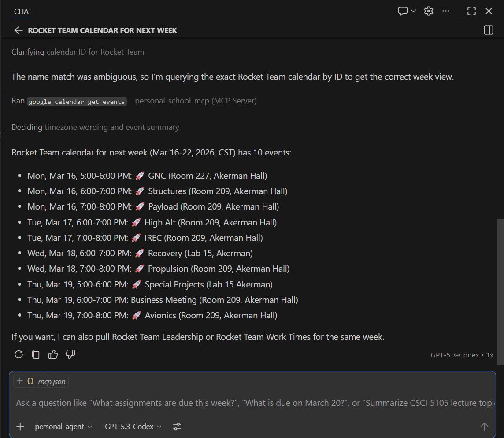Open the more actions ellipsis menu

point(446,11)
